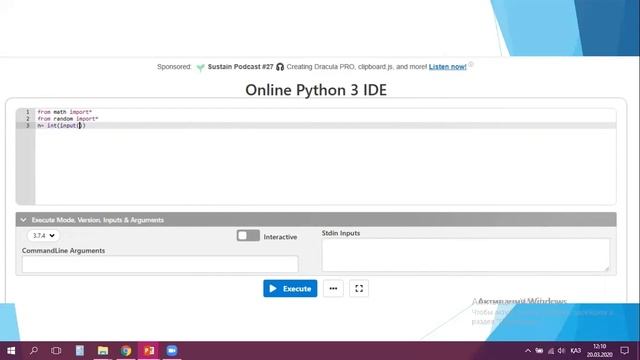The width and height of the screenshot is (640, 360).
Task: Open the more options ellipsis button
Action: point(333,289)
